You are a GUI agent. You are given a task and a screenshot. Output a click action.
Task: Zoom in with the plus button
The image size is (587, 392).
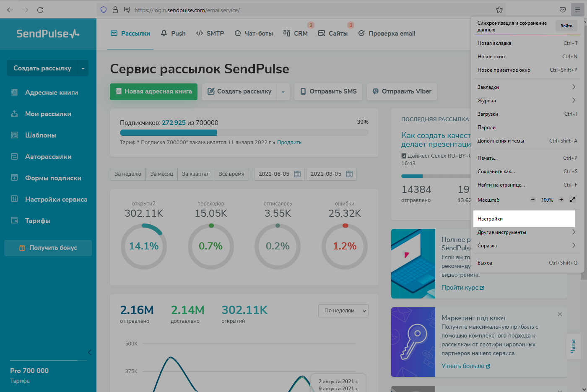pos(561,200)
